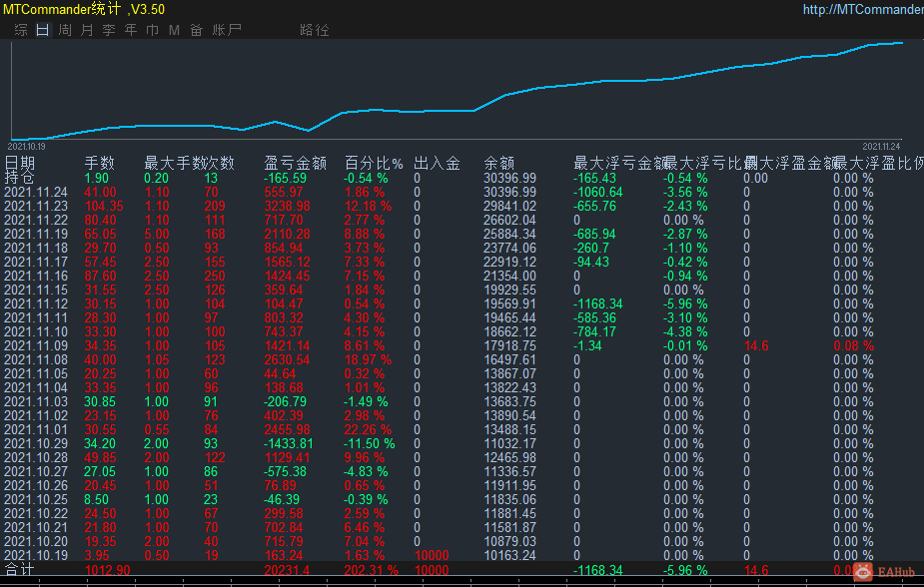Click the 最大浮亏金额 column header
Image resolution: width=924 pixels, height=587 pixels.
point(619,163)
